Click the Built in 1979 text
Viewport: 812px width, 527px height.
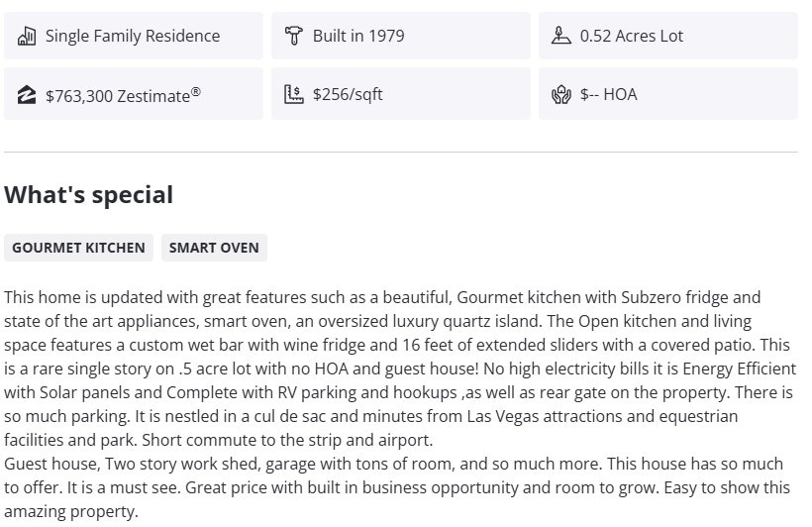[x=358, y=37]
